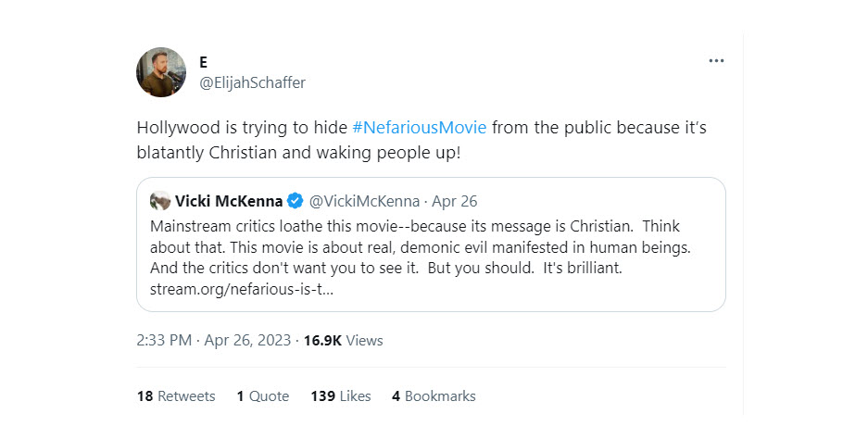The height and width of the screenshot is (439, 868).
Task: Click the display name E
Action: 204,62
